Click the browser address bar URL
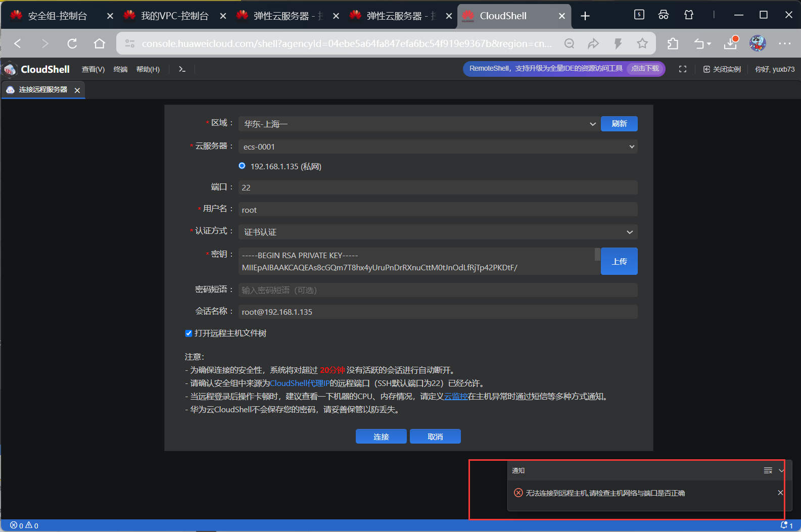 tap(346, 43)
